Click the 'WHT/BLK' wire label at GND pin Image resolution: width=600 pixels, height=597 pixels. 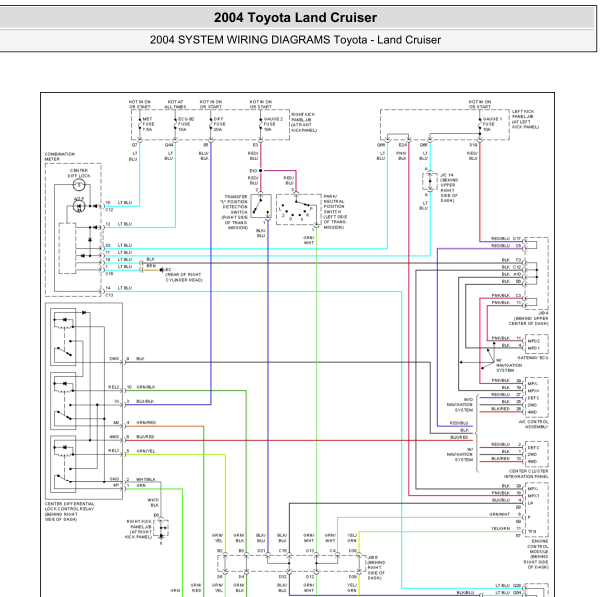click(x=146, y=480)
